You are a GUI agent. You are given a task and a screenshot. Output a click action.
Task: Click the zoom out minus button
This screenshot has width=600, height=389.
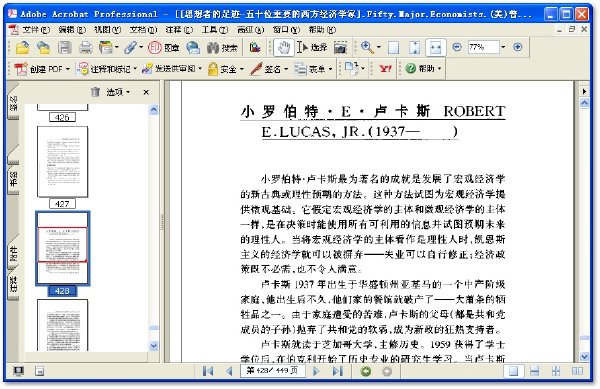point(457,47)
